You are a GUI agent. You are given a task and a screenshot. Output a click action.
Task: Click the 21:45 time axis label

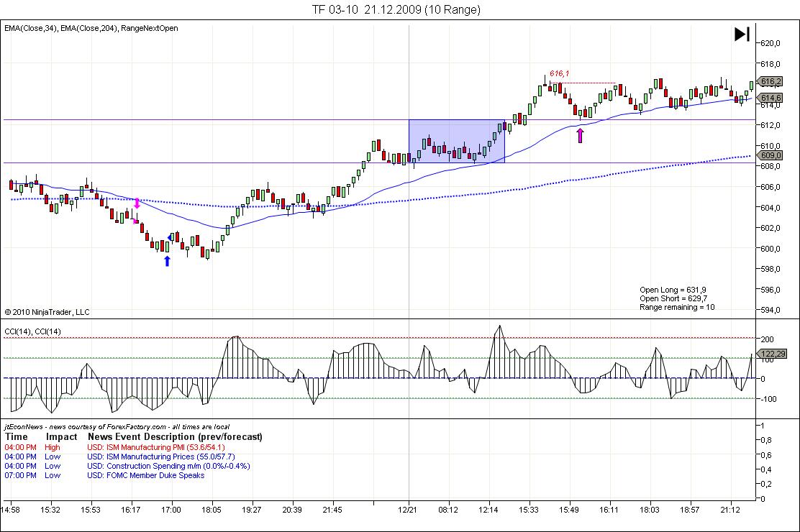332,510
